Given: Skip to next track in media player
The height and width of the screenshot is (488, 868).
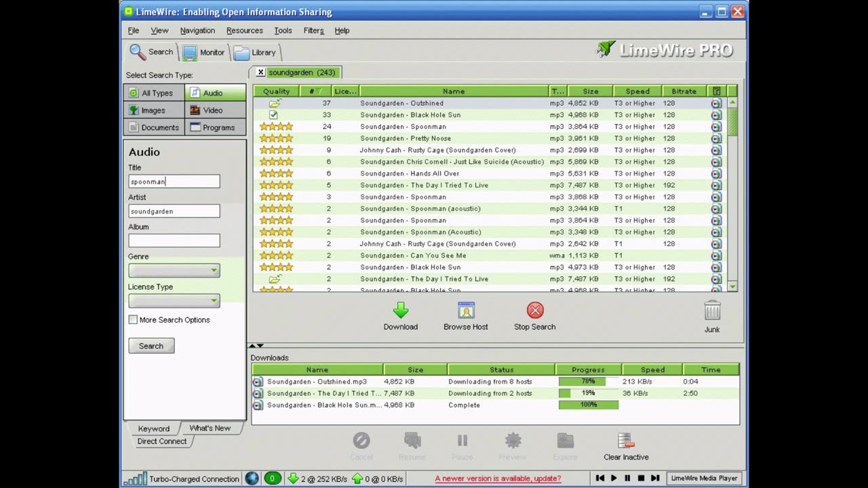Looking at the screenshot, I should click(x=655, y=479).
